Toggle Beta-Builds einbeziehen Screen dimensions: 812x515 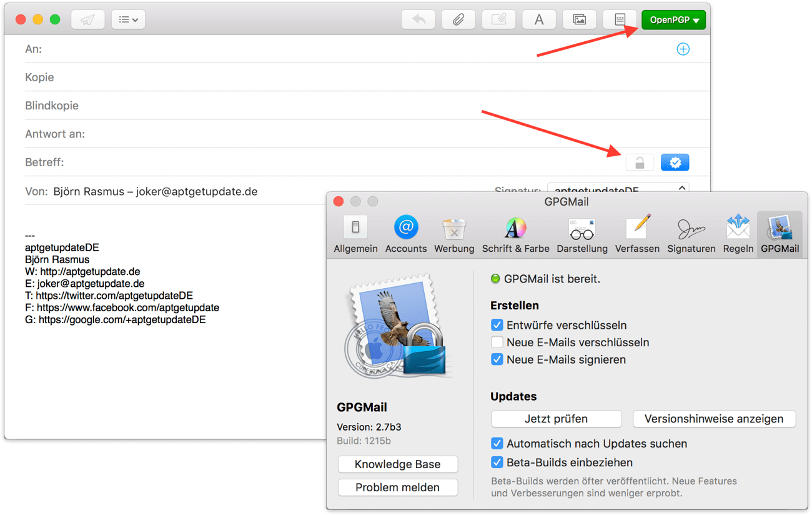497,462
